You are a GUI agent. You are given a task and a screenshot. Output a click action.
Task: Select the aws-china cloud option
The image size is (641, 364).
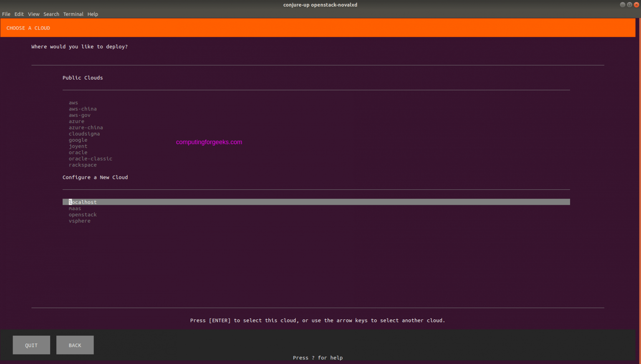click(83, 108)
